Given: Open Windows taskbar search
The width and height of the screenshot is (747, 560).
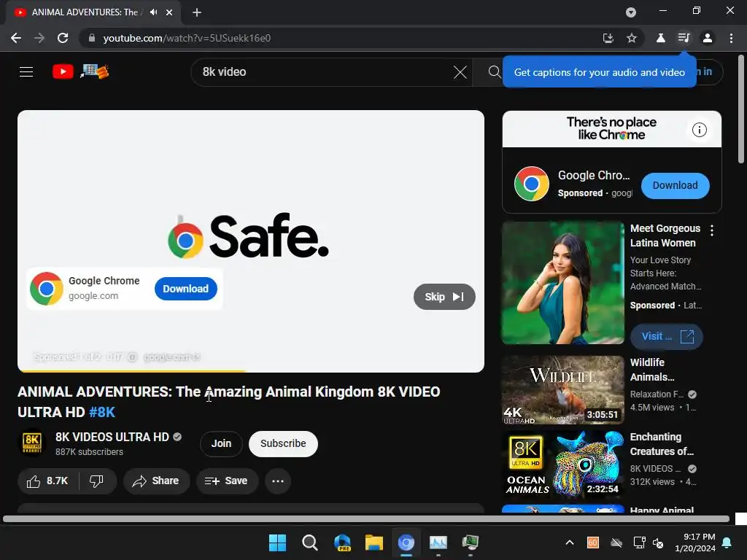Looking at the screenshot, I should point(309,542).
